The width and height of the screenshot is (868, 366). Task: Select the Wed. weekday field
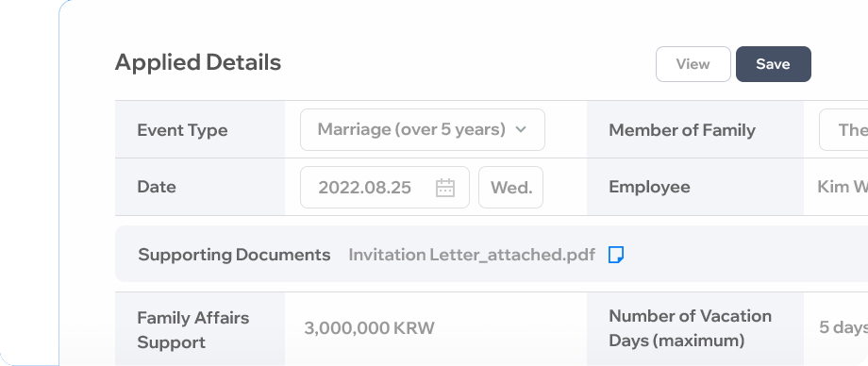point(511,187)
